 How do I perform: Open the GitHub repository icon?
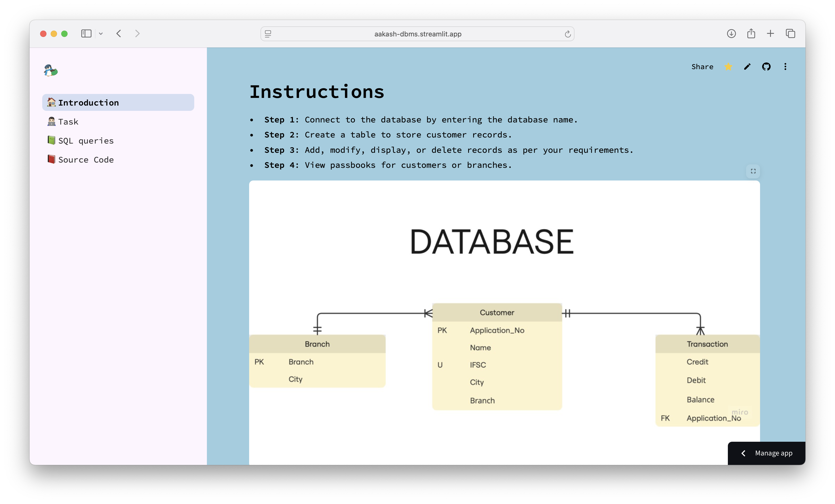pyautogui.click(x=766, y=67)
